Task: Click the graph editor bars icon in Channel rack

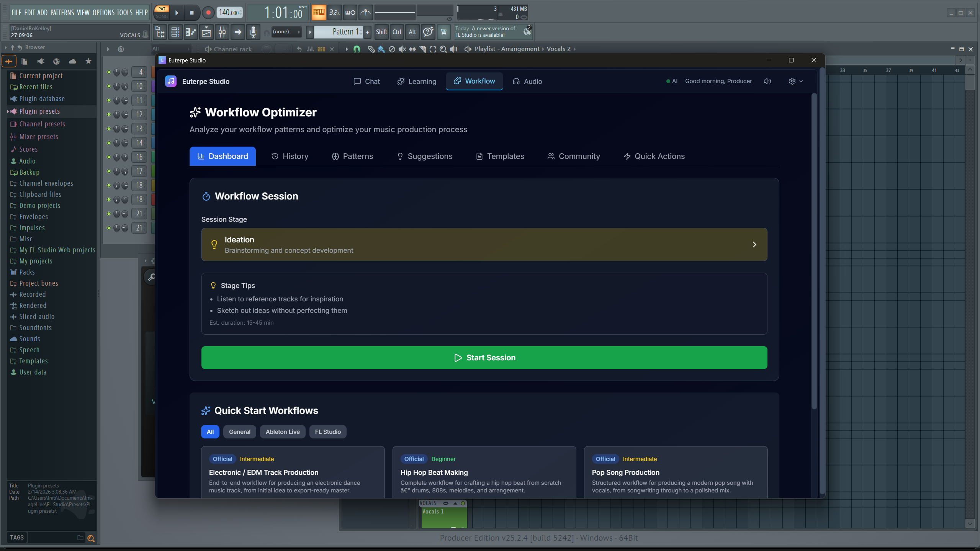Action: pyautogui.click(x=311, y=49)
